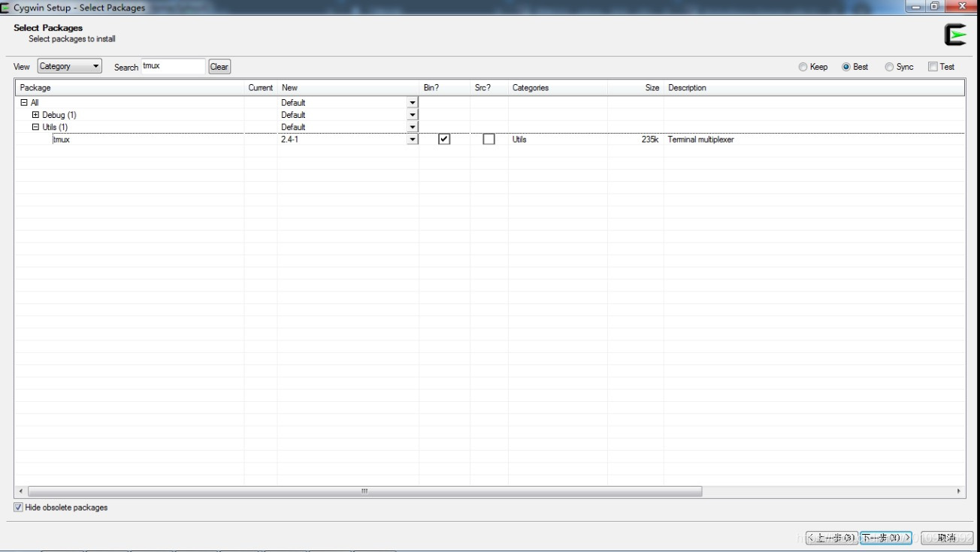
Task: Open the Default dropdown for Debug
Action: pyautogui.click(x=412, y=114)
